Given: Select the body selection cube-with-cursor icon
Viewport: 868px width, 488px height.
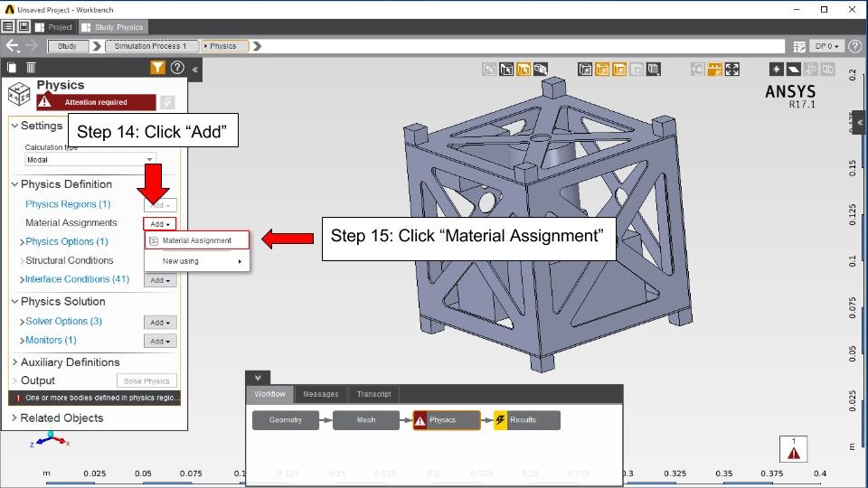Looking at the screenshot, I should 506,70.
